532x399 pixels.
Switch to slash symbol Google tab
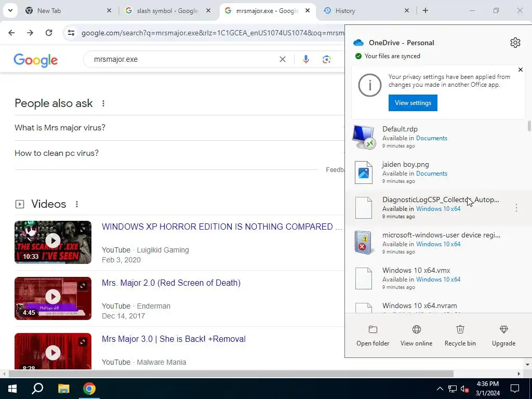[167, 10]
